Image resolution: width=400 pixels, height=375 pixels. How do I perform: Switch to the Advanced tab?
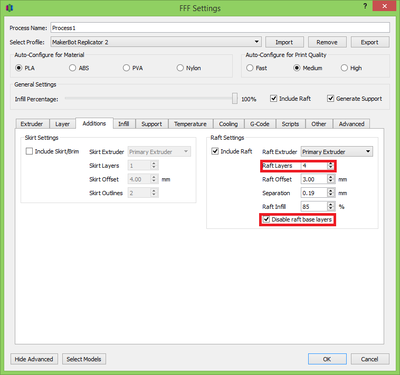point(352,124)
